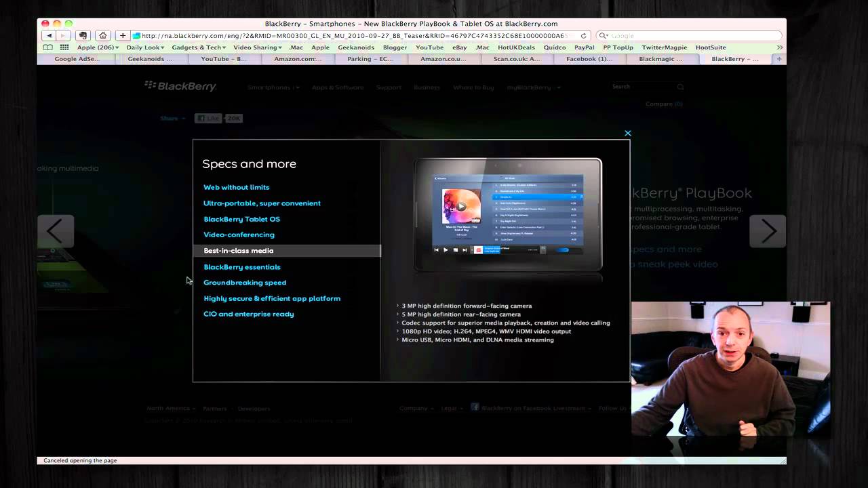Viewport: 868px width, 488px height.
Task: Open the eBay bookmark
Action: [460, 47]
